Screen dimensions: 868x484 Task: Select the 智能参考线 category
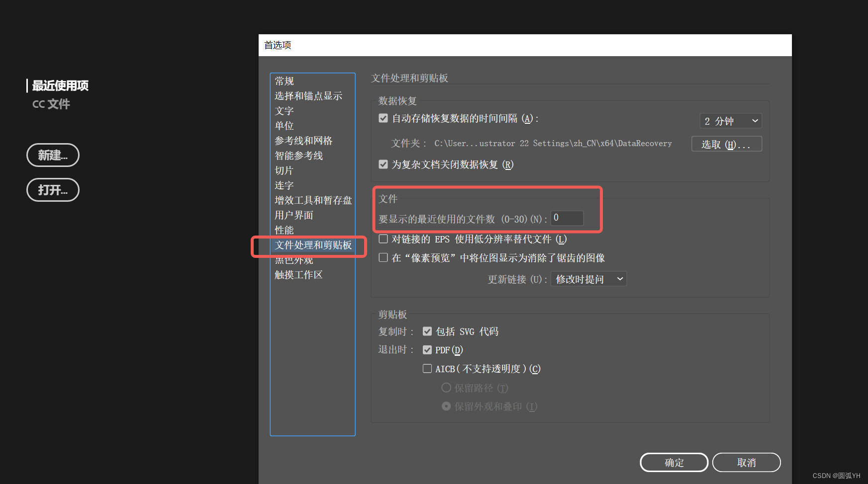point(298,156)
